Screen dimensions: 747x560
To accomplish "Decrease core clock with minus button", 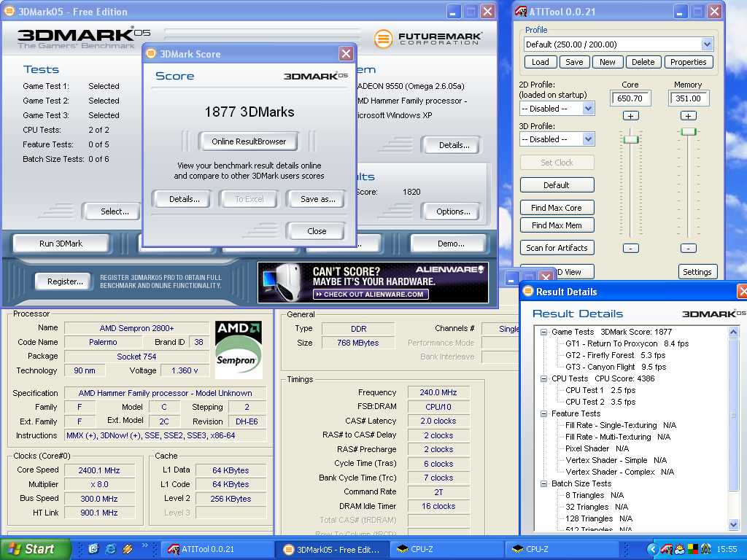I will 631,248.
